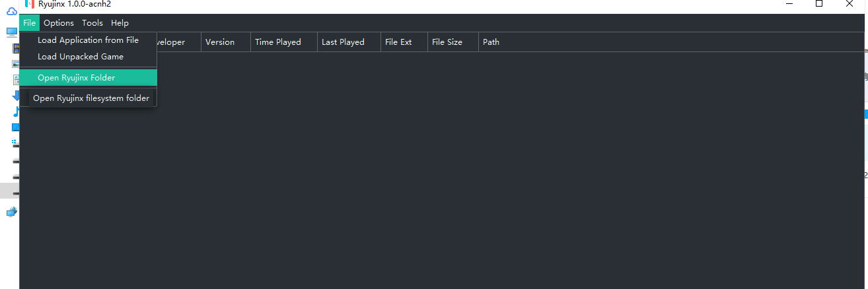Viewport: 868px width, 289px height.
Task: Click Open Ryujinx filesystem folder
Action: 91,98
